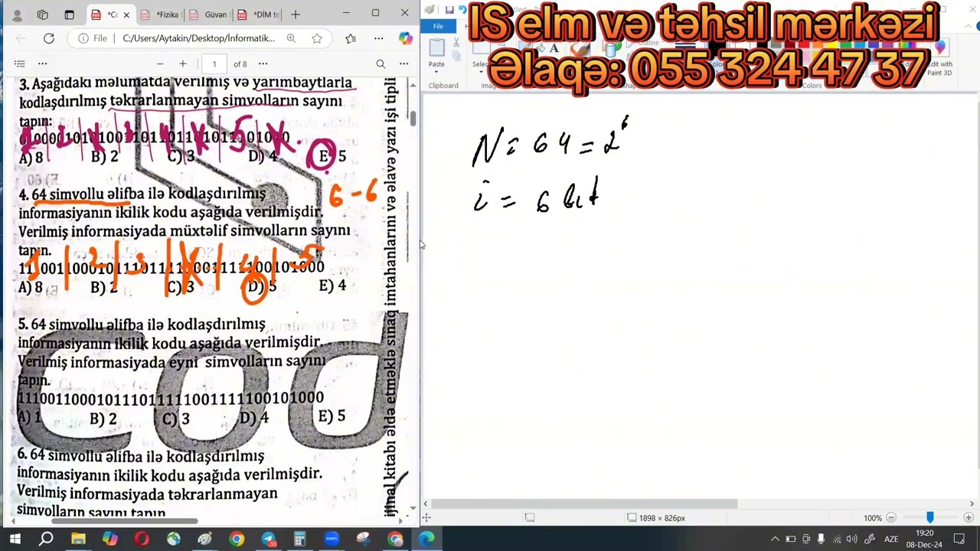Screen dimensions: 980x551
Task: Open the Opera browser from the taskbar
Action: (x=142, y=540)
